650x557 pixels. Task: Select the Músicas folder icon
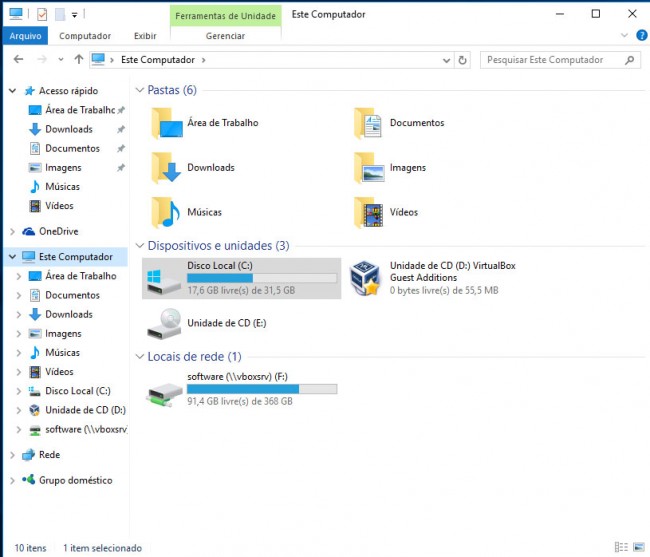pyautogui.click(x=167, y=212)
